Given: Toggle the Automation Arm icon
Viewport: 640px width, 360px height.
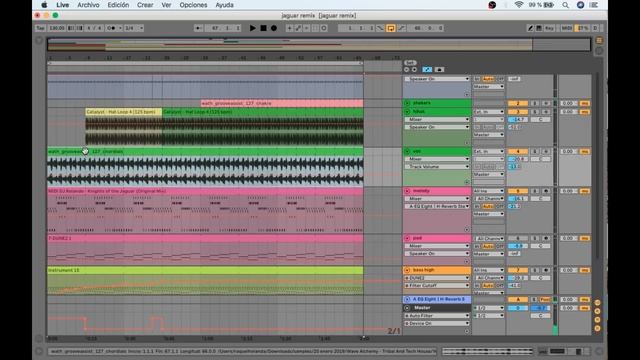Looking at the screenshot, I should pyautogui.click(x=298, y=28).
